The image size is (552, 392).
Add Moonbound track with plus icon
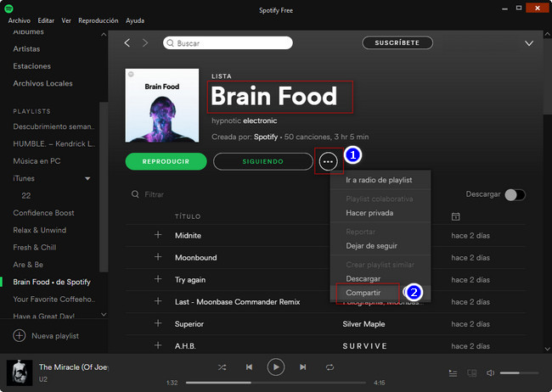click(158, 257)
